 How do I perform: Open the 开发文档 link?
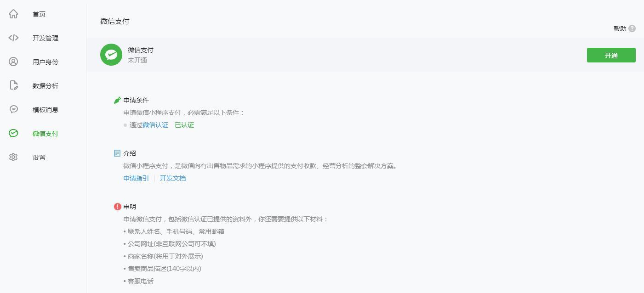point(173,178)
